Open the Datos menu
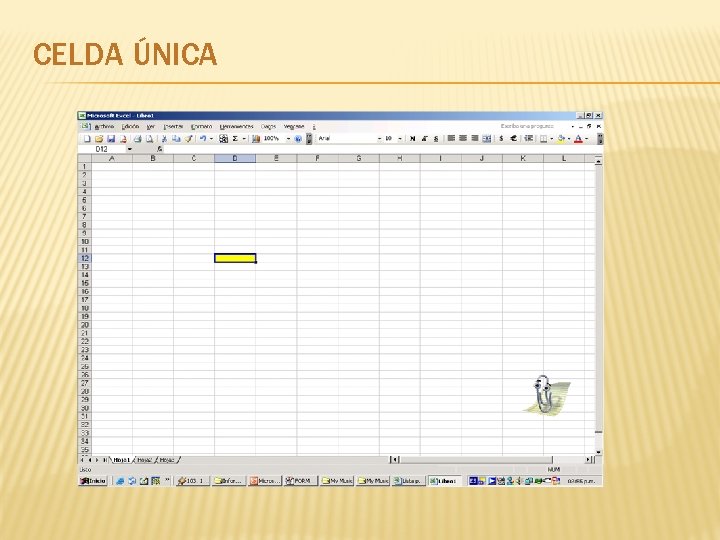The width and height of the screenshot is (720, 540). point(268,126)
